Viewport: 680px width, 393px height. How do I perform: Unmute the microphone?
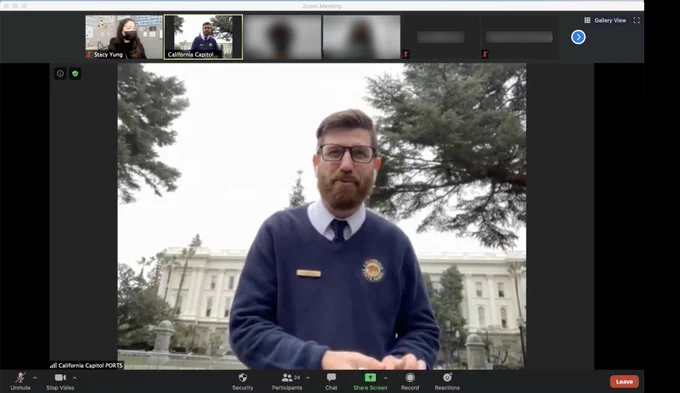[x=20, y=382]
